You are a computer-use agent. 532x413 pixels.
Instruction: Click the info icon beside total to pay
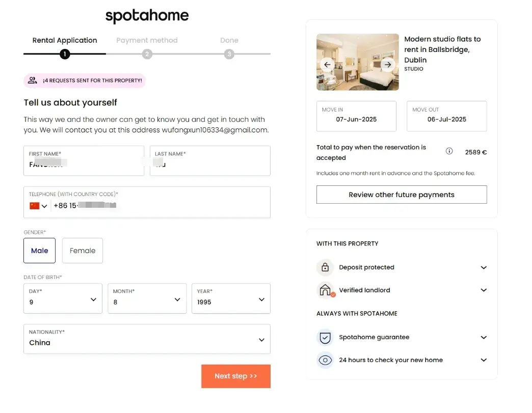(x=449, y=151)
